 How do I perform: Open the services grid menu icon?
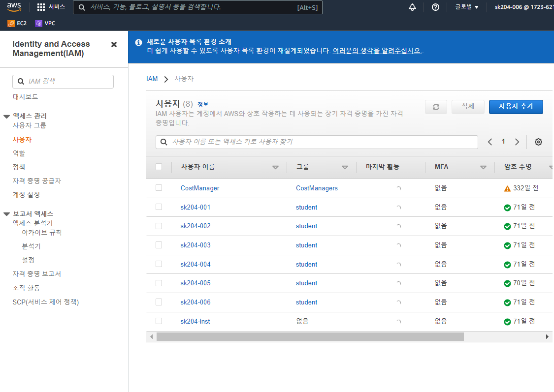[x=41, y=7]
